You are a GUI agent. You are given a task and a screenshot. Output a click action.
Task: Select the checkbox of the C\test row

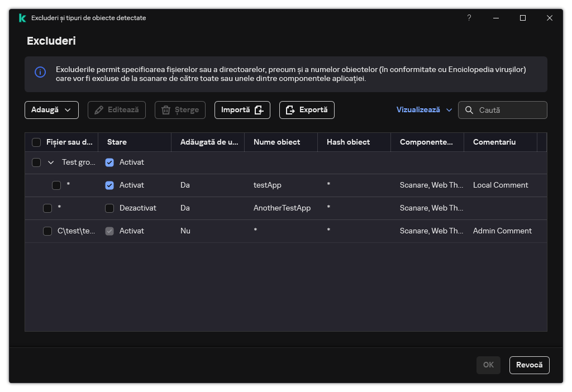[x=47, y=231]
